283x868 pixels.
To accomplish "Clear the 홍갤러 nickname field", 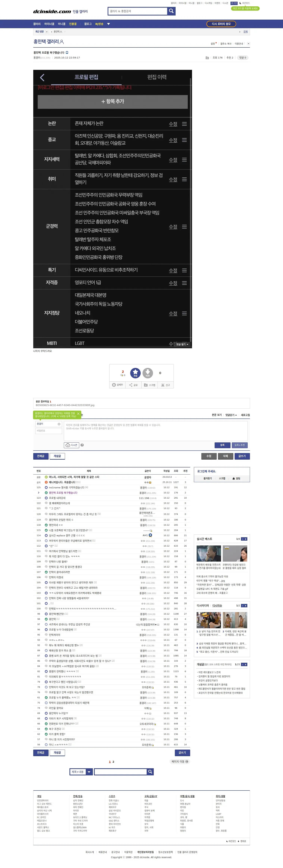I will coord(59,424).
